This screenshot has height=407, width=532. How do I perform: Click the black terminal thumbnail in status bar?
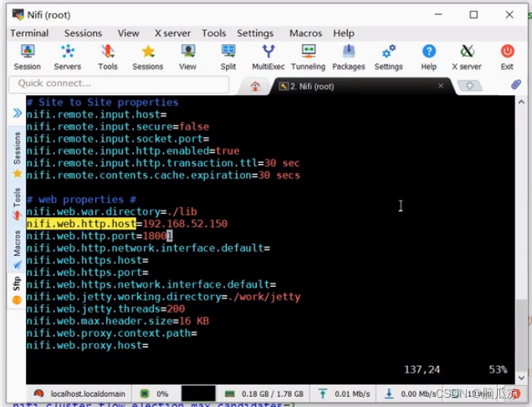coord(198,394)
